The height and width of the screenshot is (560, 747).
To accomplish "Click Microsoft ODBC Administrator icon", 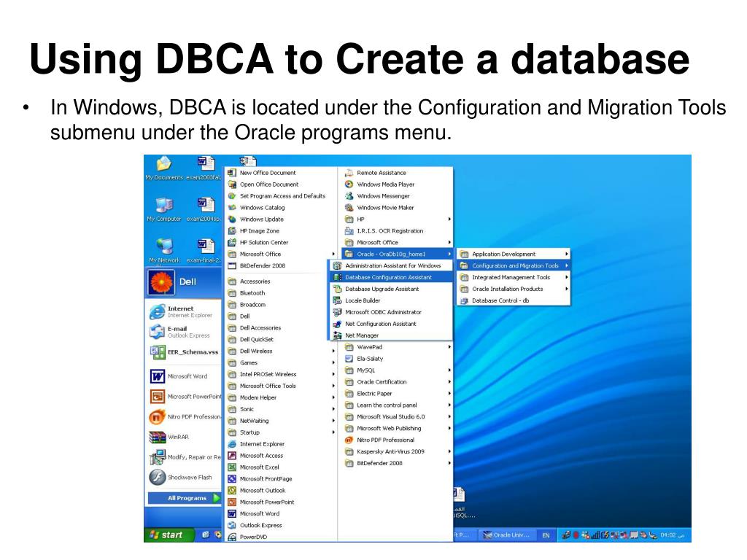I will (x=337, y=312).
